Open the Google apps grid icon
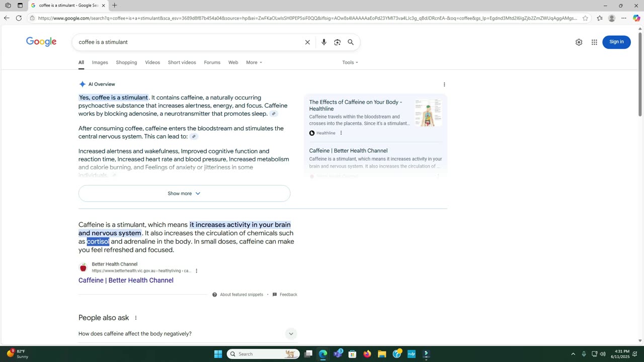This screenshot has width=644, height=362. pos(594,42)
